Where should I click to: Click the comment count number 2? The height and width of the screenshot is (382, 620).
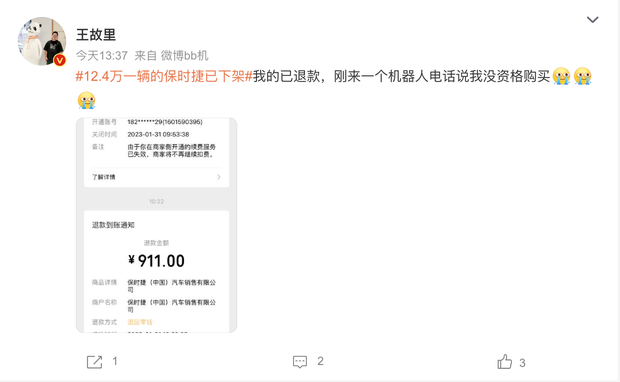pos(320,361)
